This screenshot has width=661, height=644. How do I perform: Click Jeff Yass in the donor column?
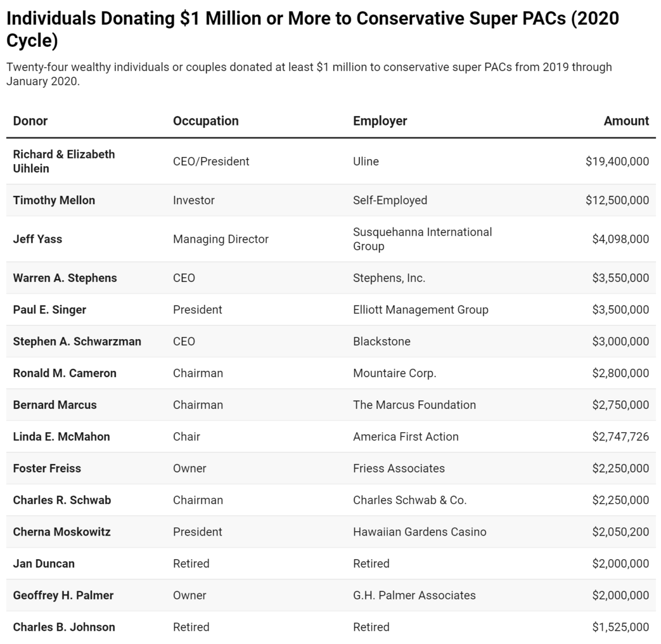pyautogui.click(x=37, y=239)
